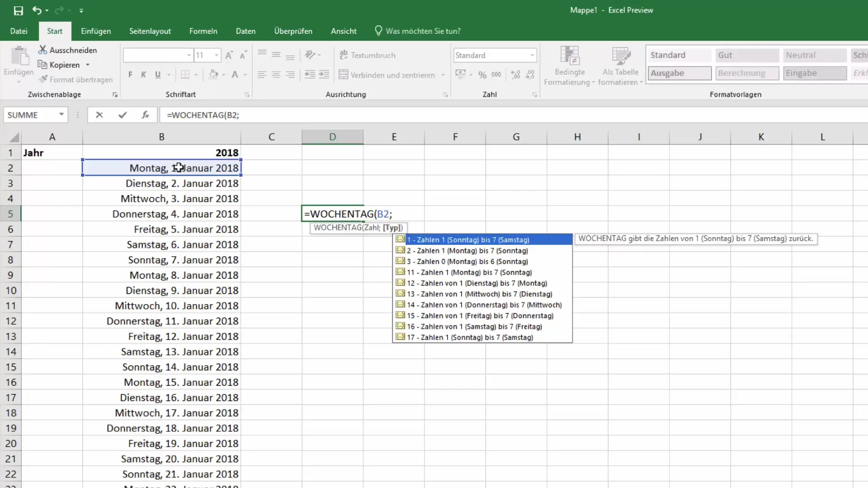Select the Ausgabe cell style
Screen dimensions: 868x488
coord(679,73)
